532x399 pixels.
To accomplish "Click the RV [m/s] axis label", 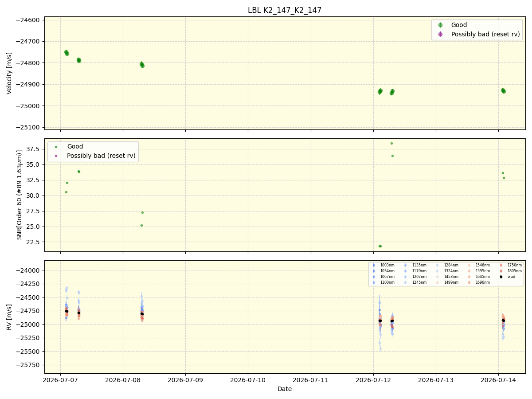I will [x=9, y=317].
